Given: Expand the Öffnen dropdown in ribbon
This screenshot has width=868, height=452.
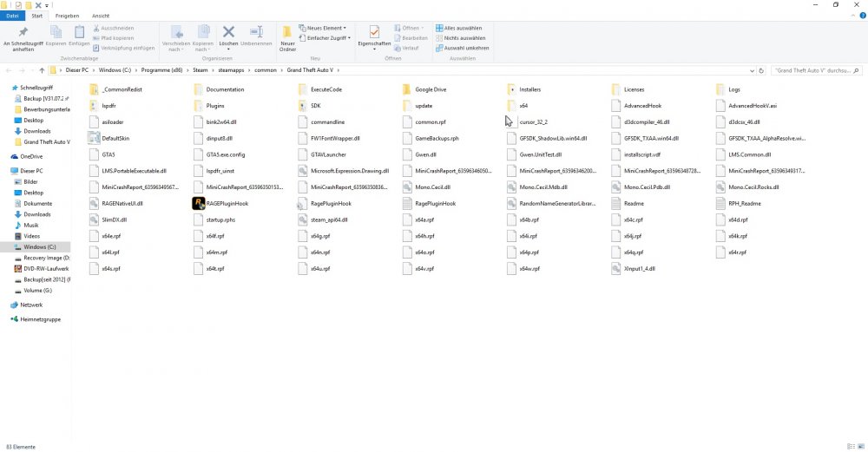Looking at the screenshot, I should pos(423,29).
